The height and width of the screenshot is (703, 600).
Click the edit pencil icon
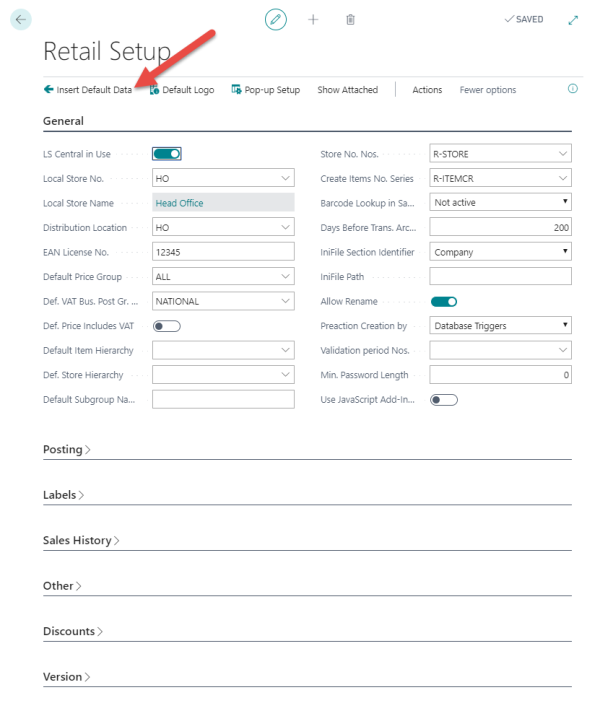276,19
